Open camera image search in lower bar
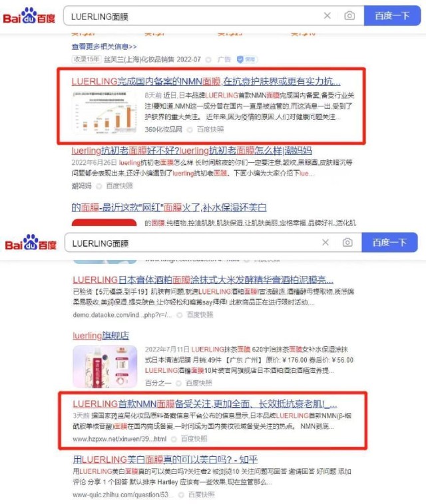426x504 pixels. [x=347, y=242]
